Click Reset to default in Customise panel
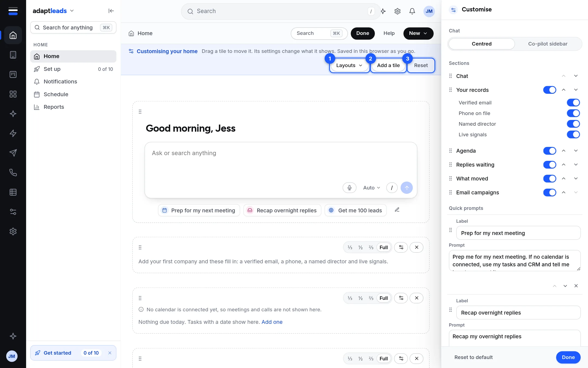Viewport: 588px width, 368px height. (x=473, y=357)
